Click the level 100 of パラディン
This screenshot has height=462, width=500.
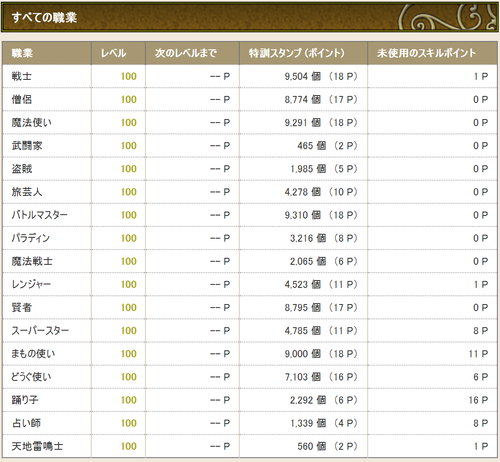129,238
